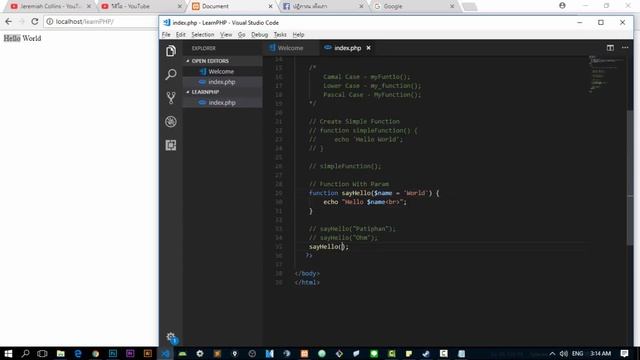Open the Help menu
Image resolution: width=640 pixels, height=360 pixels.
click(x=298, y=35)
